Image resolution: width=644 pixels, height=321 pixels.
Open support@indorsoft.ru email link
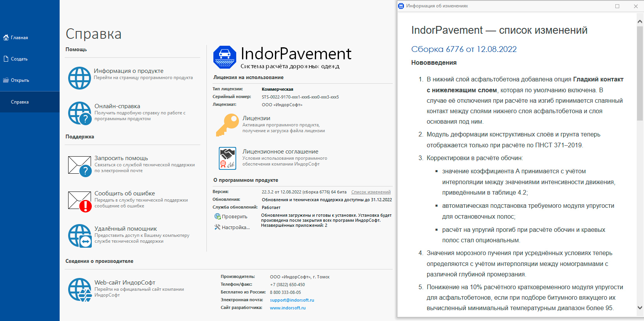pyautogui.click(x=292, y=300)
